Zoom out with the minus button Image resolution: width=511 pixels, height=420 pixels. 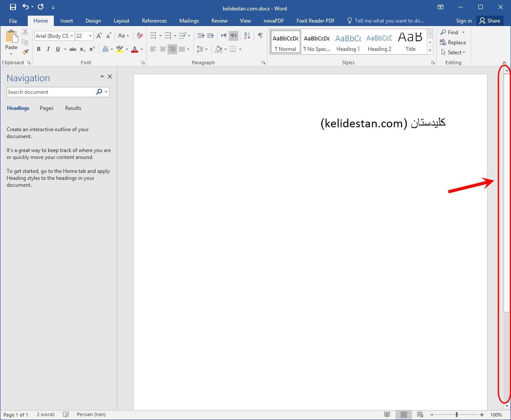click(x=432, y=415)
